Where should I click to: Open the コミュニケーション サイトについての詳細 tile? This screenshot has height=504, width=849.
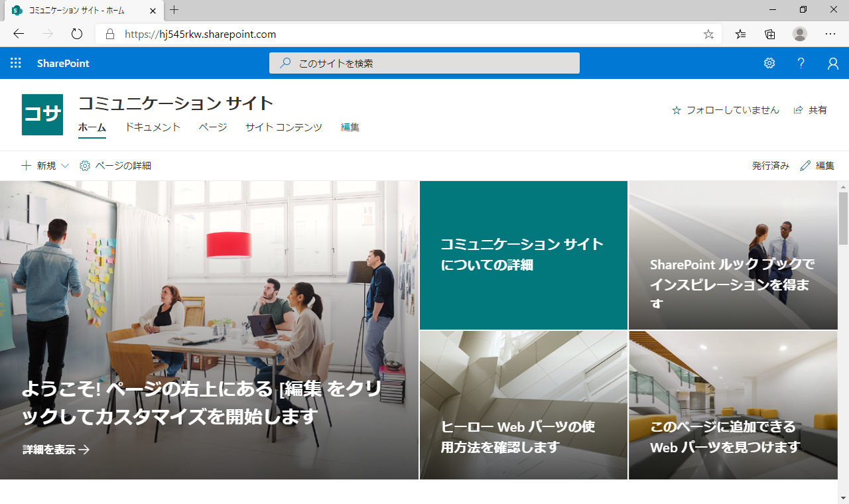click(523, 255)
